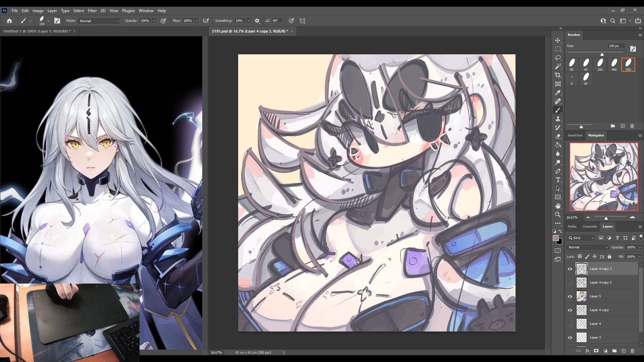Open the Plugins menu
Screen dimensions: 644x362
[x=128, y=11]
